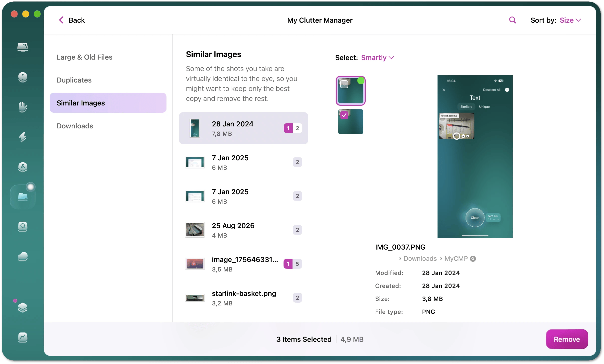Open Space Lens magnifier disk icon
The width and height of the screenshot is (604, 364).
click(x=23, y=227)
